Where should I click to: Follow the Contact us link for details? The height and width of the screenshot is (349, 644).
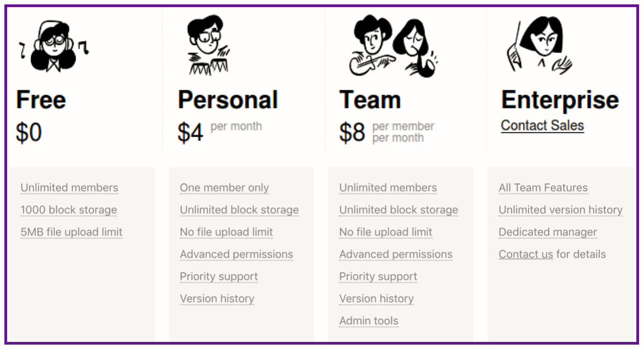526,254
